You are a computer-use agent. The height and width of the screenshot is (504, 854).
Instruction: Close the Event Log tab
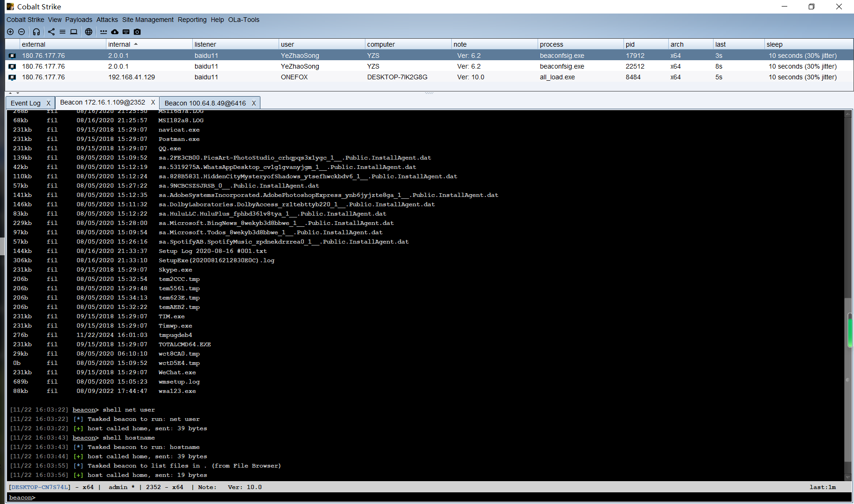pos(49,103)
